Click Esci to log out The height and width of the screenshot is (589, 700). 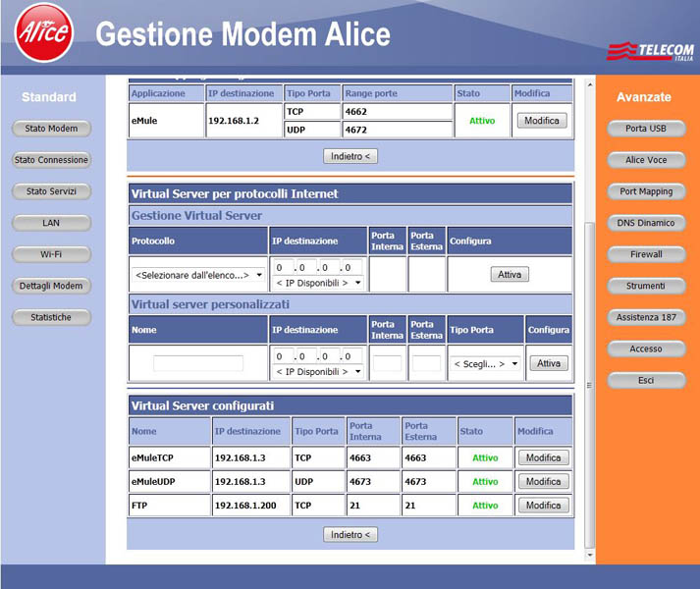click(x=646, y=380)
